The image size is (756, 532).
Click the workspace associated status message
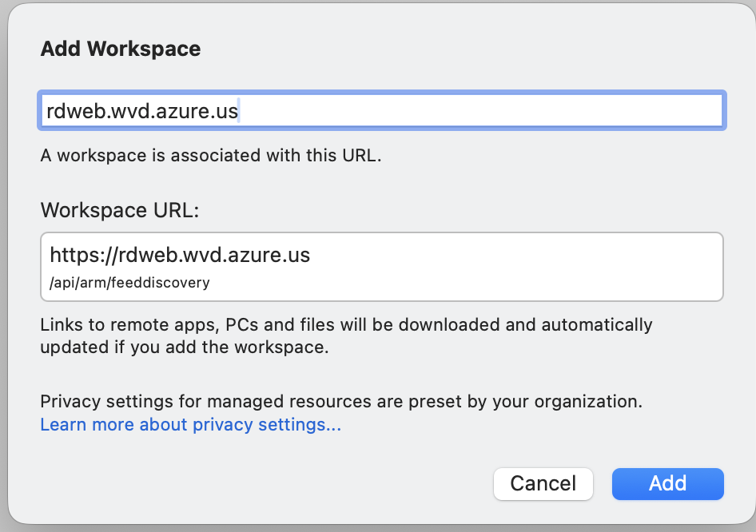(x=211, y=155)
